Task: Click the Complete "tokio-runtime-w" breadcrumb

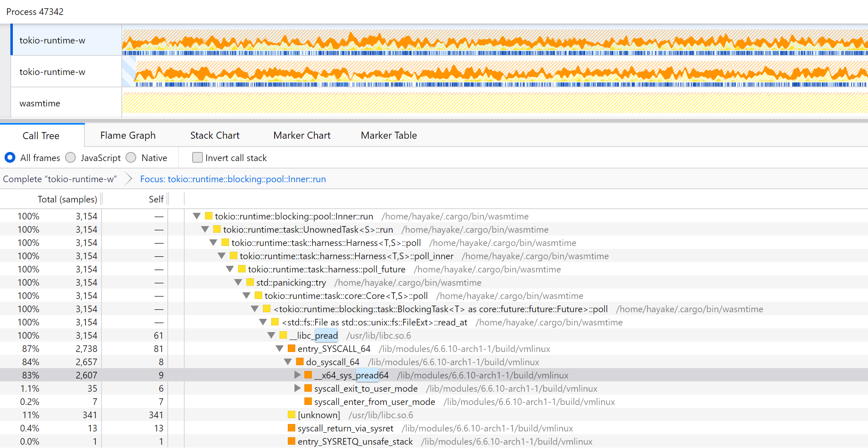Action: coord(60,179)
